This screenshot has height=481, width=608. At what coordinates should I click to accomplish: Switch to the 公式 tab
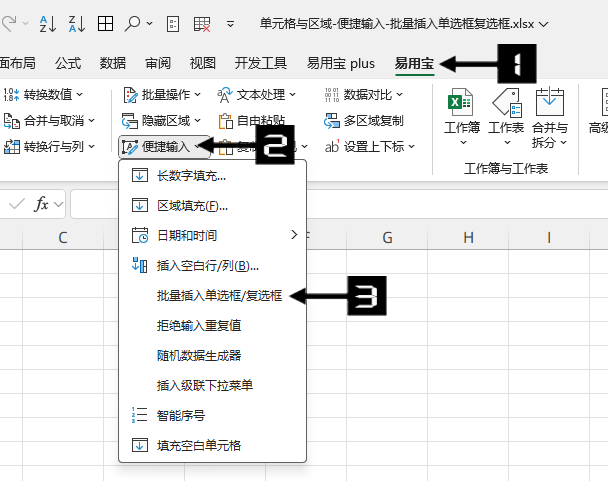[68, 63]
